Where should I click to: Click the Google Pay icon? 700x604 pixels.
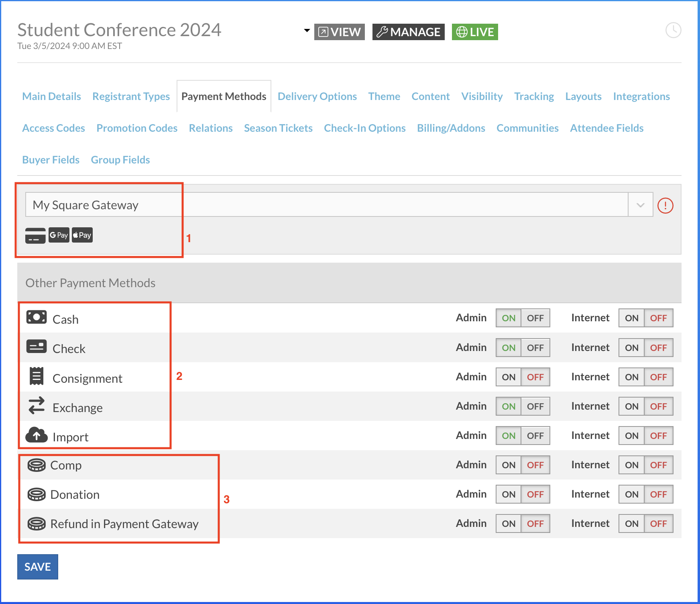pos(59,235)
